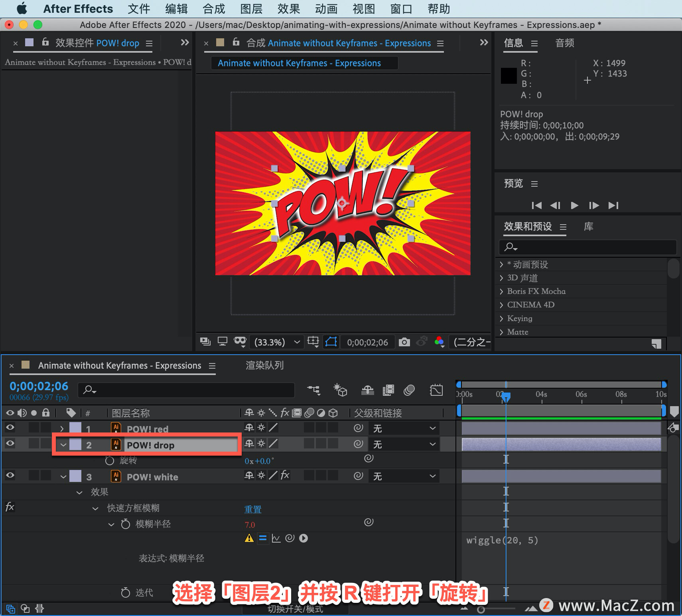Open the composition mini-flowchart icon
Viewport: 682px width, 616px height.
tap(314, 390)
